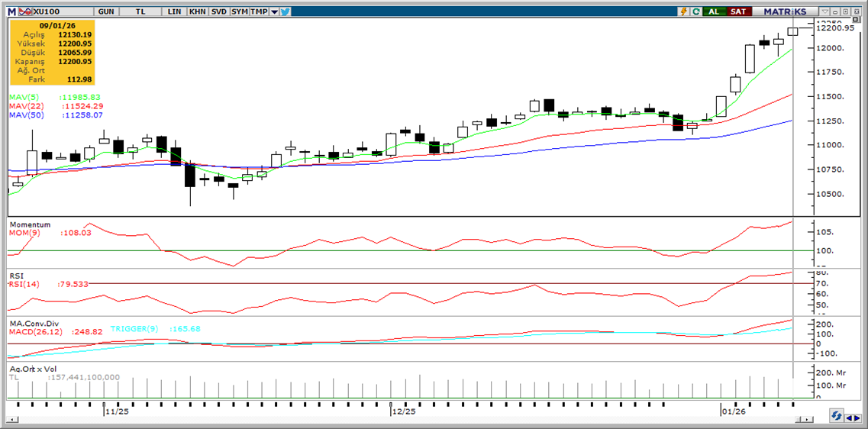This screenshot has width=868, height=429.
Task: Expand the dropdown arrow after TMP
Action: point(274,11)
